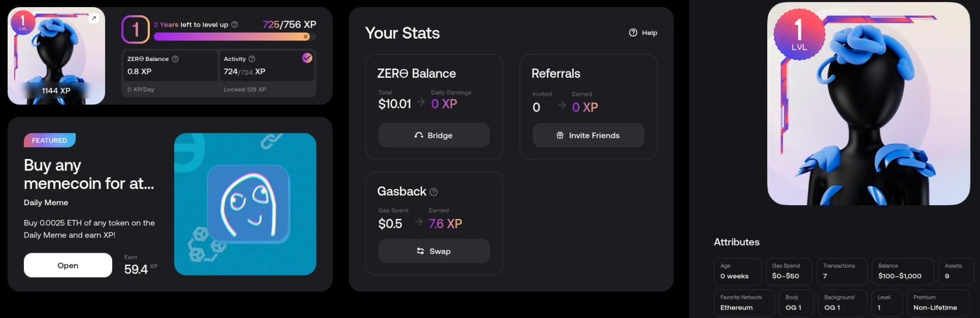Select the Favorite Network Ethereum attribute
Viewport: 980px width, 318px height.
pyautogui.click(x=744, y=303)
